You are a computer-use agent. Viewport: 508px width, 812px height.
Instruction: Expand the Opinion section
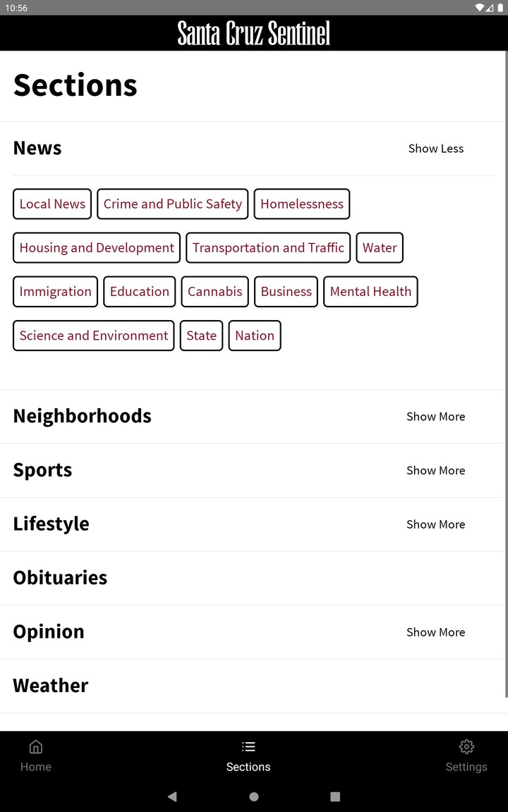tap(435, 632)
